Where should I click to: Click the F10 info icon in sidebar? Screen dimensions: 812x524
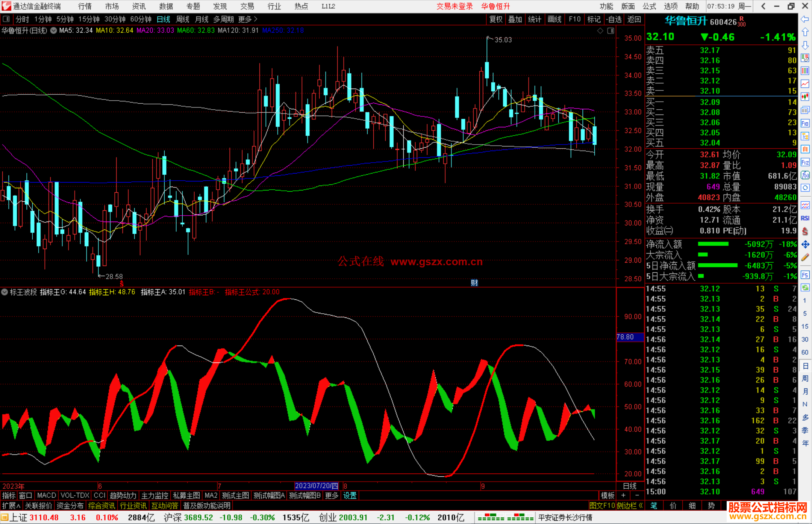(x=805, y=123)
